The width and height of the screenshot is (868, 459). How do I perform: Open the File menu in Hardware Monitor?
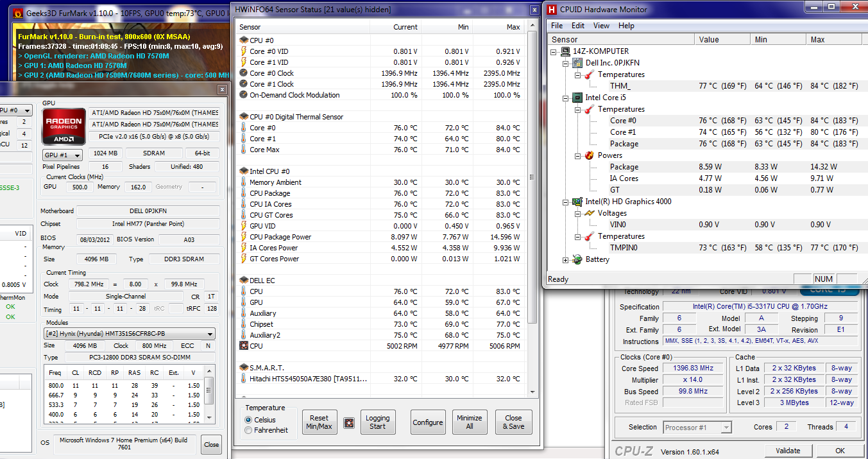[x=557, y=26]
